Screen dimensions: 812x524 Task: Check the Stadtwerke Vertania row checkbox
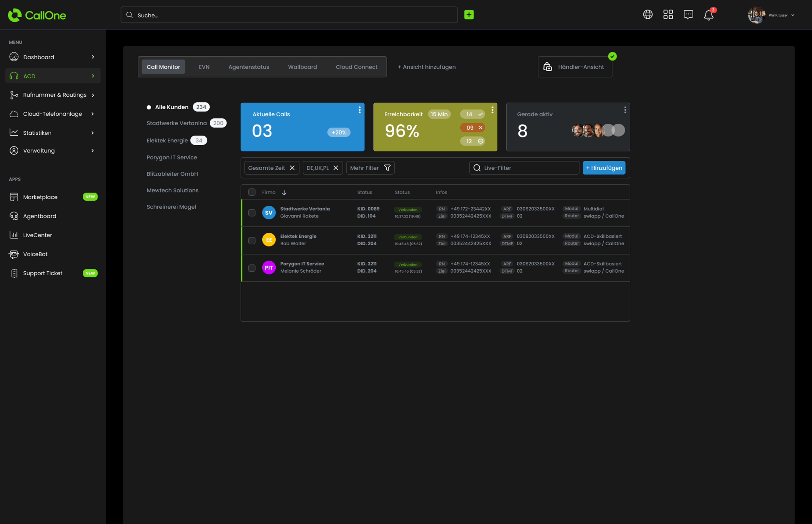tap(252, 213)
